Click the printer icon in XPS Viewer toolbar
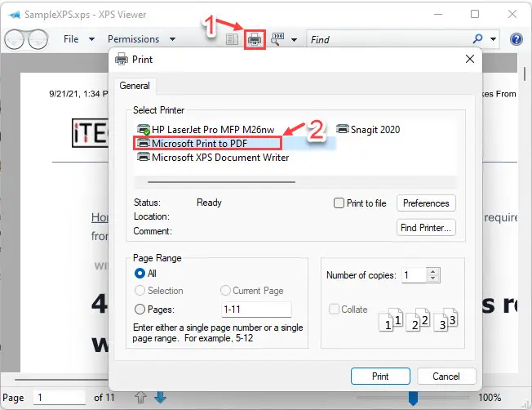Viewport: 532px width, 410px height. coord(255,39)
